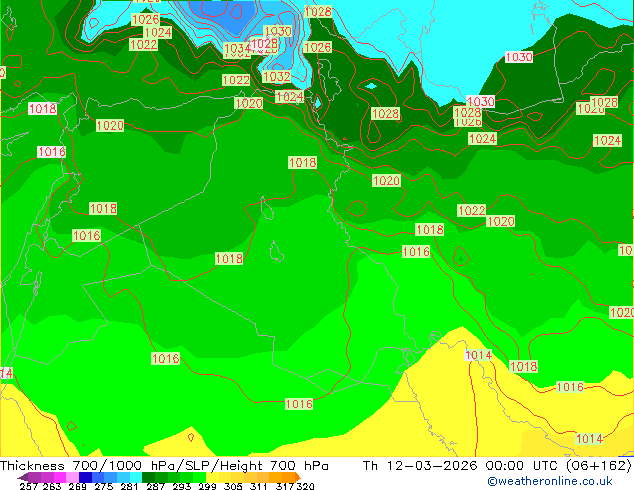Click the forecast date 'Th 12-03-2026 00:00 UTC'
This screenshot has height=490, width=634.
(x=462, y=465)
